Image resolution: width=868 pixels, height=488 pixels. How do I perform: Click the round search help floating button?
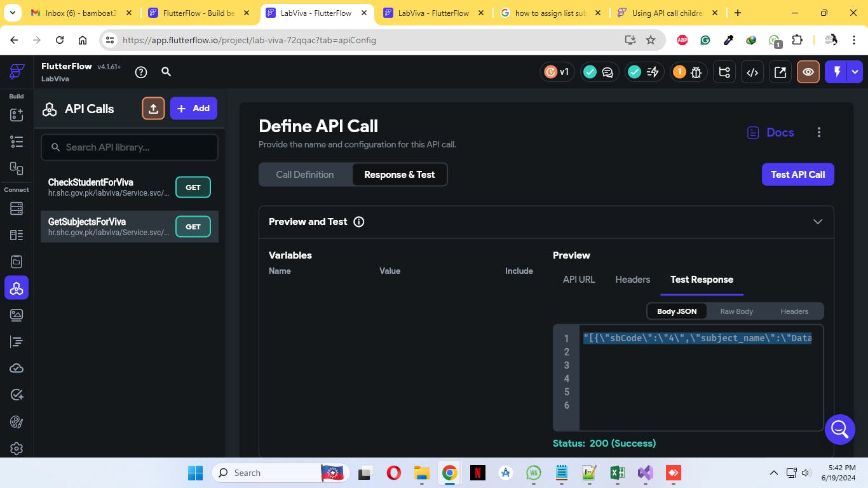[839, 430]
